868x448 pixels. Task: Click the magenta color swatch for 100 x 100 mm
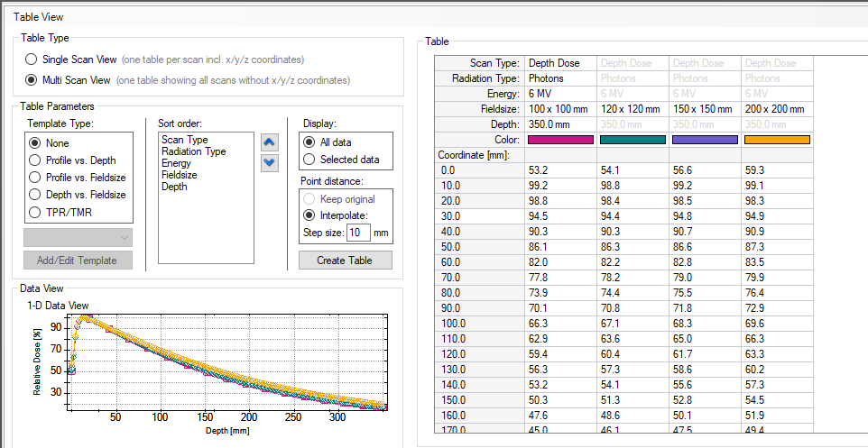(x=560, y=140)
